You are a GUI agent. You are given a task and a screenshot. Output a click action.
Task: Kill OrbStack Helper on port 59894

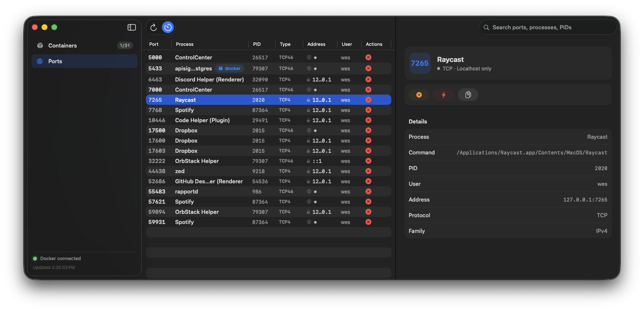pos(368,212)
